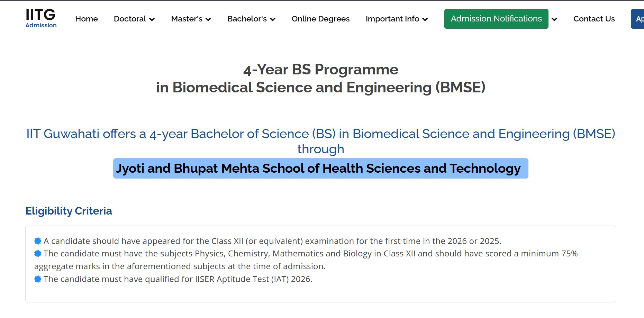Click the third eligibility bullet badge icon

38,279
